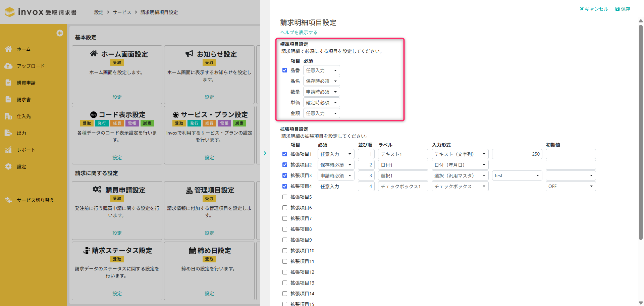Click the settings gear icon in sidebar

pyautogui.click(x=8, y=166)
